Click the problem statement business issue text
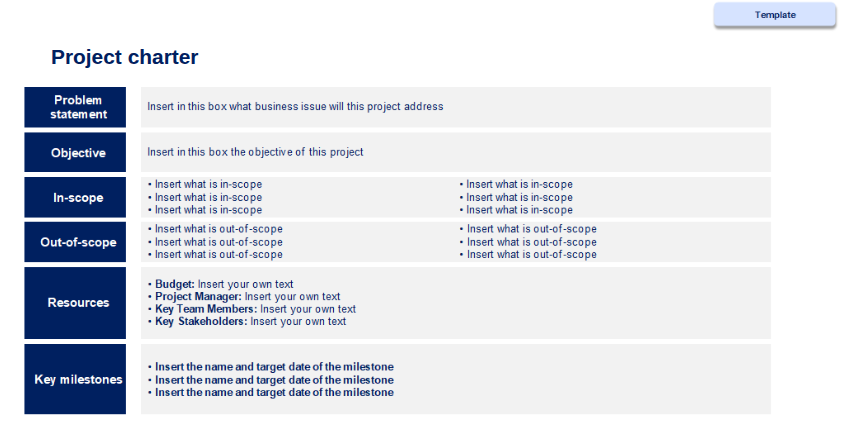 (x=295, y=107)
